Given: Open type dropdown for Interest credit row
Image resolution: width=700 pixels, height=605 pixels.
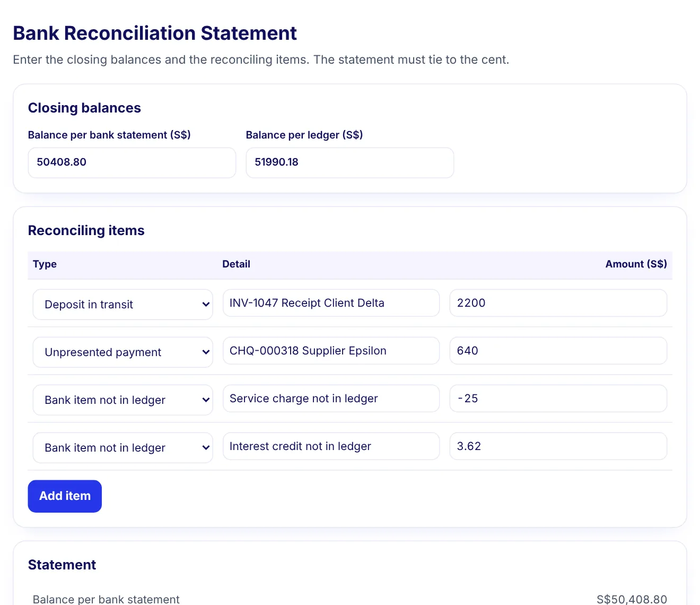Looking at the screenshot, I should point(122,447).
